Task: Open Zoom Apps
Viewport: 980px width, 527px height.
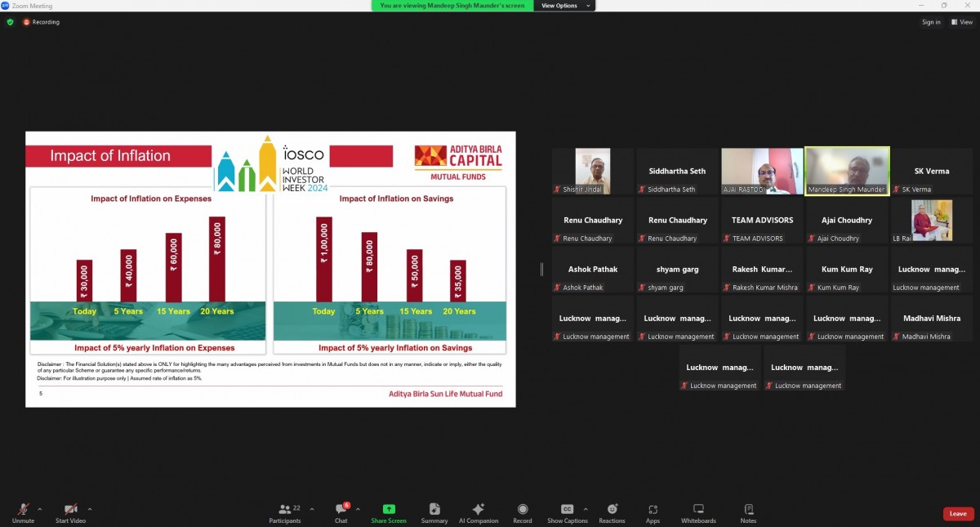Action: [x=653, y=513]
